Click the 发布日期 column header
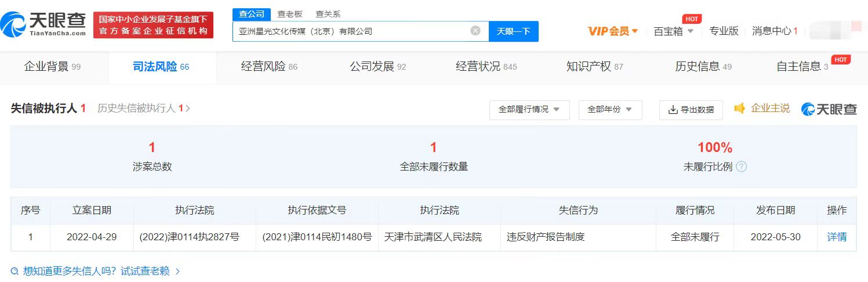The image size is (868, 282). click(x=775, y=210)
